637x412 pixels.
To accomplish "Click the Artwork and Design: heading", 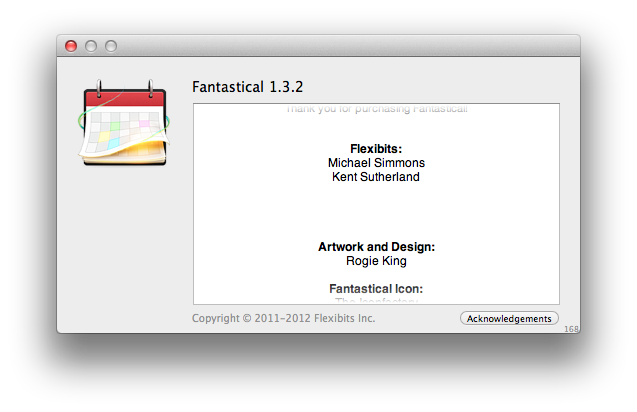I will point(376,246).
